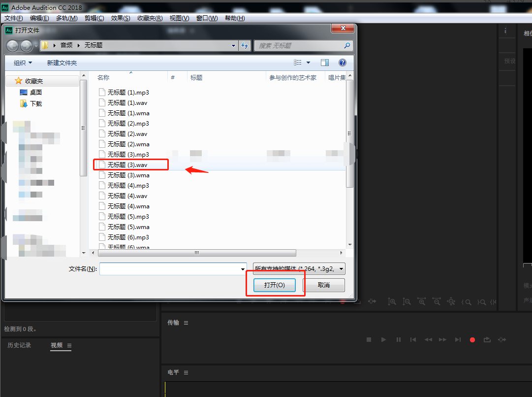Image resolution: width=532 pixels, height=397 pixels.
Task: Zoom out full all axes icon
Action: coord(451,301)
